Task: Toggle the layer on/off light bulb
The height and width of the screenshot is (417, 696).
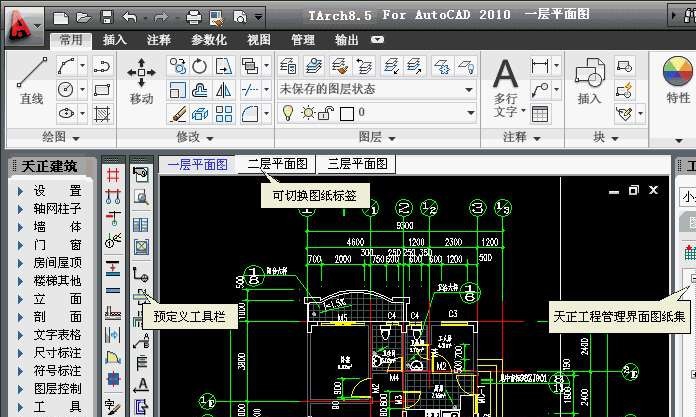Action: point(288,113)
